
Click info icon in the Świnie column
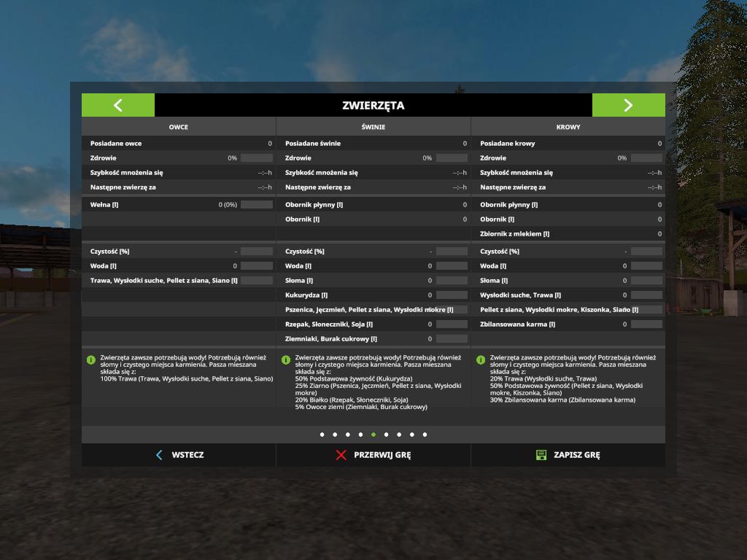(x=286, y=359)
